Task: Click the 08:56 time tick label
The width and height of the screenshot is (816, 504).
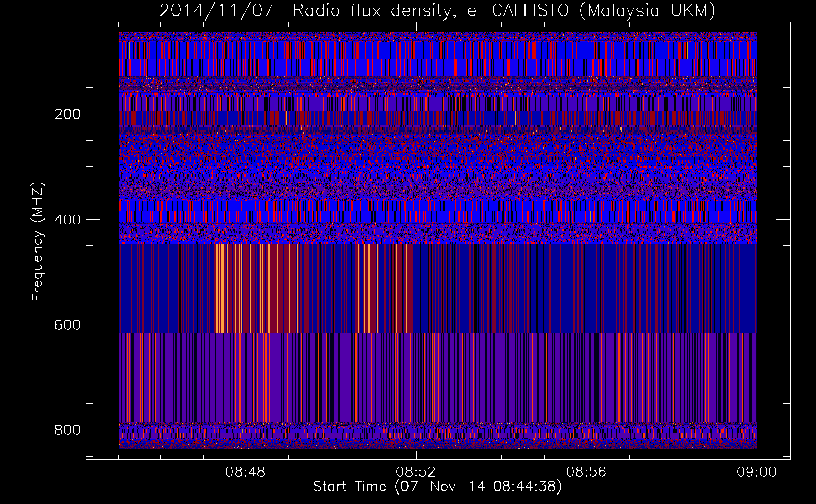Action: pyautogui.click(x=587, y=472)
